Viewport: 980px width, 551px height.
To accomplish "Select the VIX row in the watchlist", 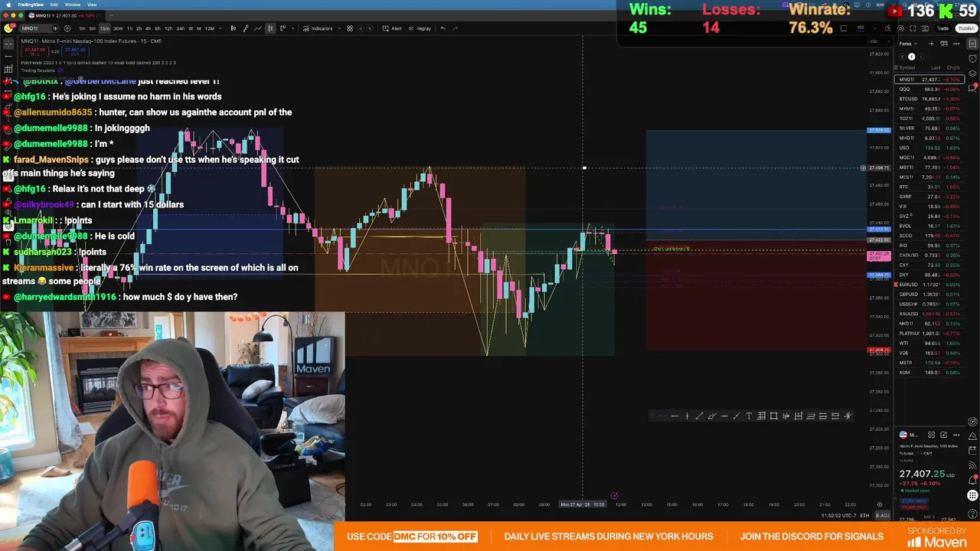I will click(930, 207).
